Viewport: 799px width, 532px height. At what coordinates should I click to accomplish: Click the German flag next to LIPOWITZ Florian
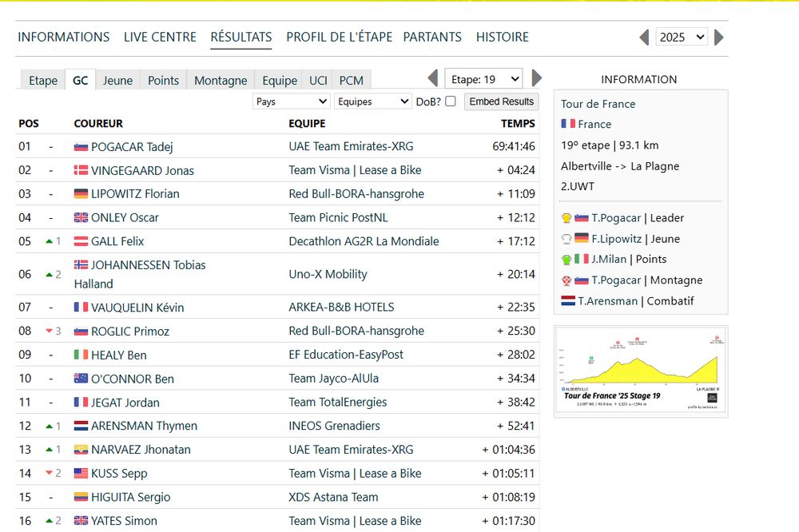[81, 193]
